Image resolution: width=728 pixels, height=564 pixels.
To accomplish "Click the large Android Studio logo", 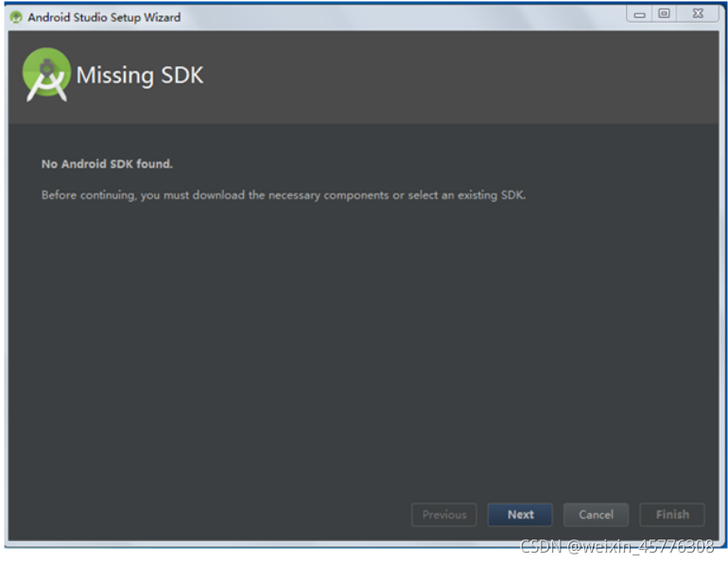I will pos(46,75).
